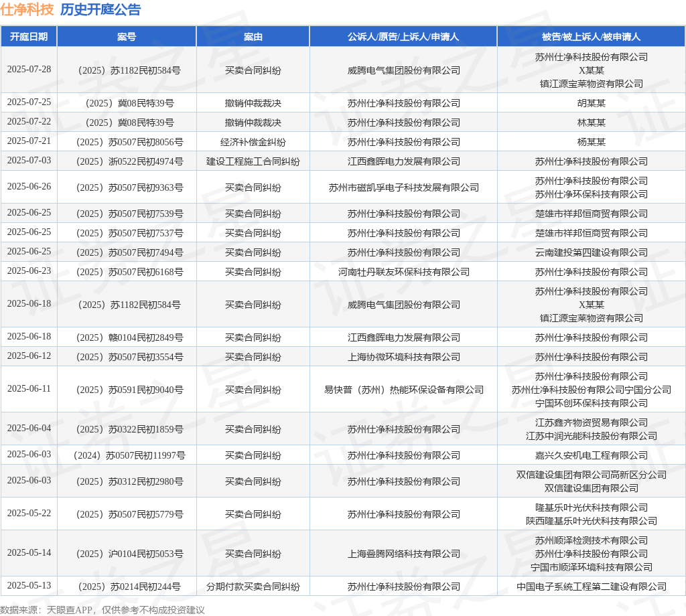Viewport: 686px width, 616px height.
Task: Click defendant 胡某某
Action: pyautogui.click(x=591, y=103)
